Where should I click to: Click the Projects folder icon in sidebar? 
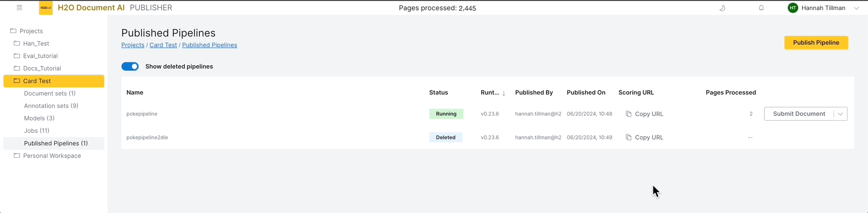click(x=13, y=31)
